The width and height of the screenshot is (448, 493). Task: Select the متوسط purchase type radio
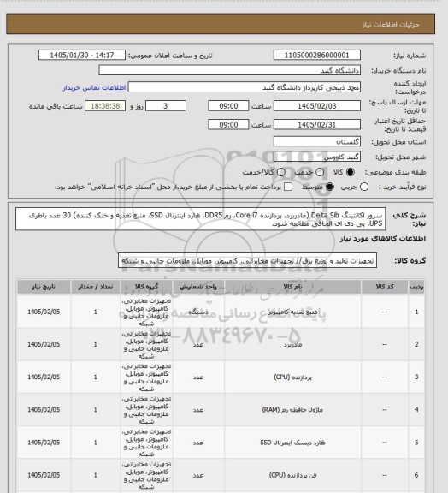click(x=329, y=187)
